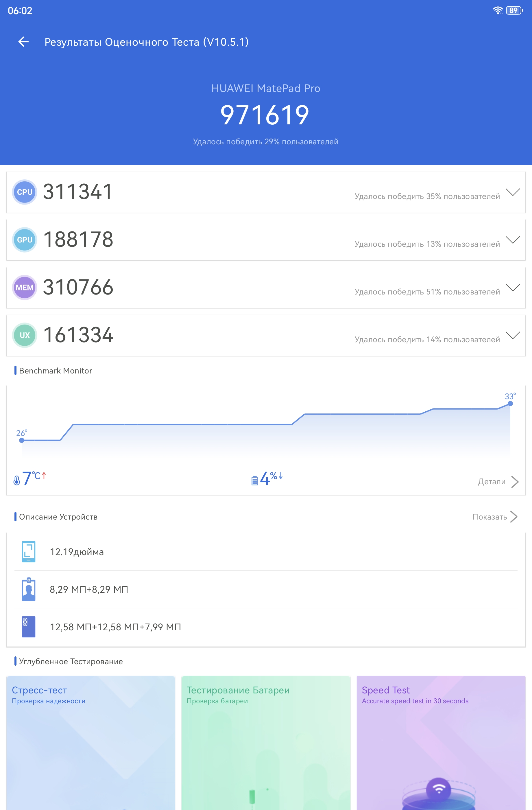Tap the 7°C temperature rise value
Image resolution: width=532 pixels, height=810 pixels.
[x=34, y=478]
